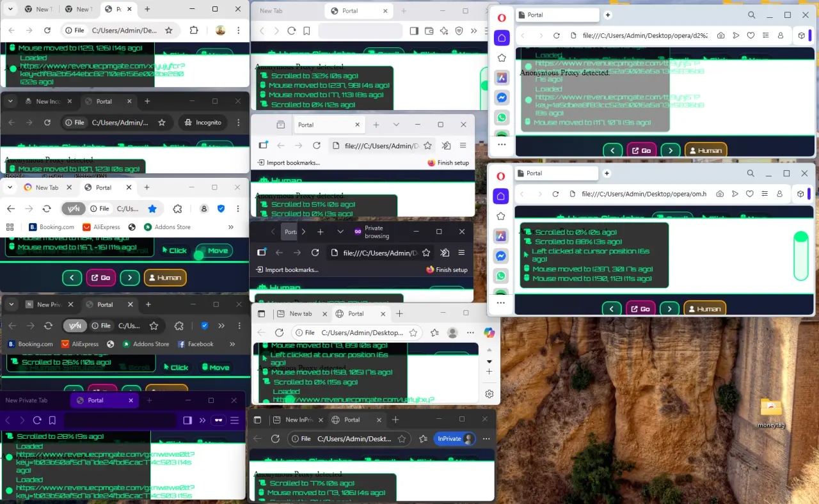Screen dimensions: 819x504
Task: Click the green vertical slider in the lower Opera page
Action: (x=800, y=256)
